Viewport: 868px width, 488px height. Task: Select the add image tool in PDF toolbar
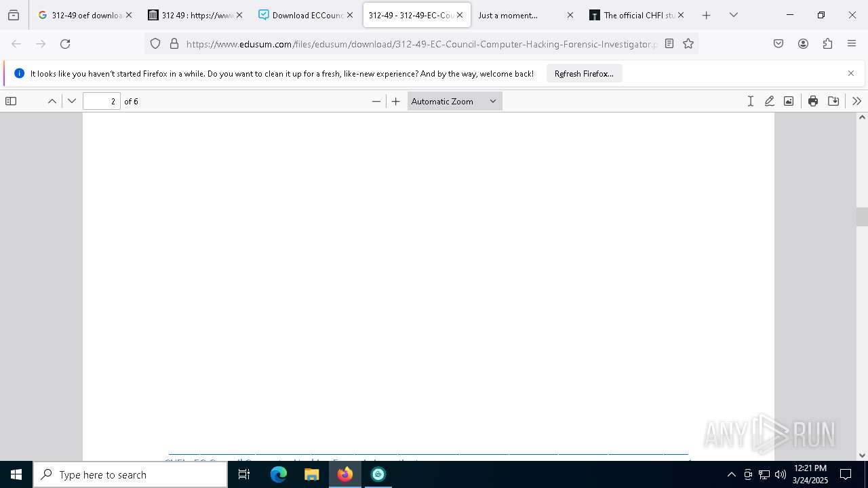pyautogui.click(x=789, y=101)
